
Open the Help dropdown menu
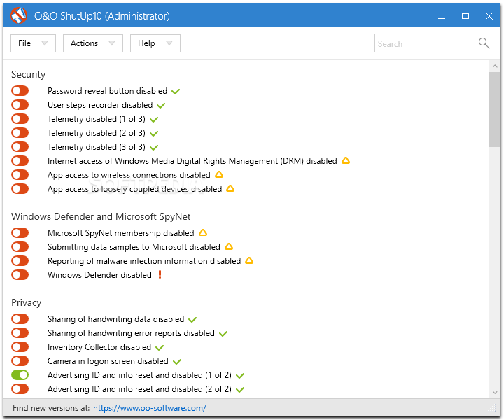coord(155,43)
